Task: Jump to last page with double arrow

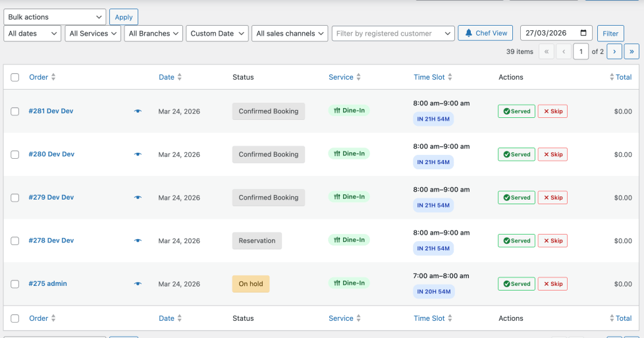Action: point(631,51)
